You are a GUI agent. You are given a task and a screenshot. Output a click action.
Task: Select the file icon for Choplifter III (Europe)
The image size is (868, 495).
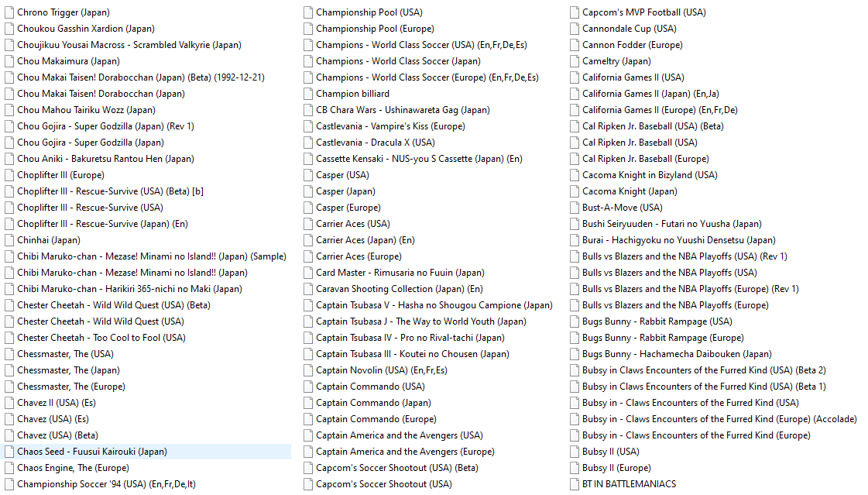(x=9, y=175)
